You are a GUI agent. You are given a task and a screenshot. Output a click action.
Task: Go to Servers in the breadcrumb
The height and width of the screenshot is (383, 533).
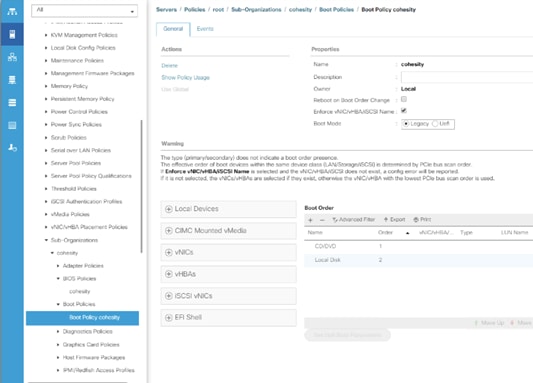(x=166, y=10)
